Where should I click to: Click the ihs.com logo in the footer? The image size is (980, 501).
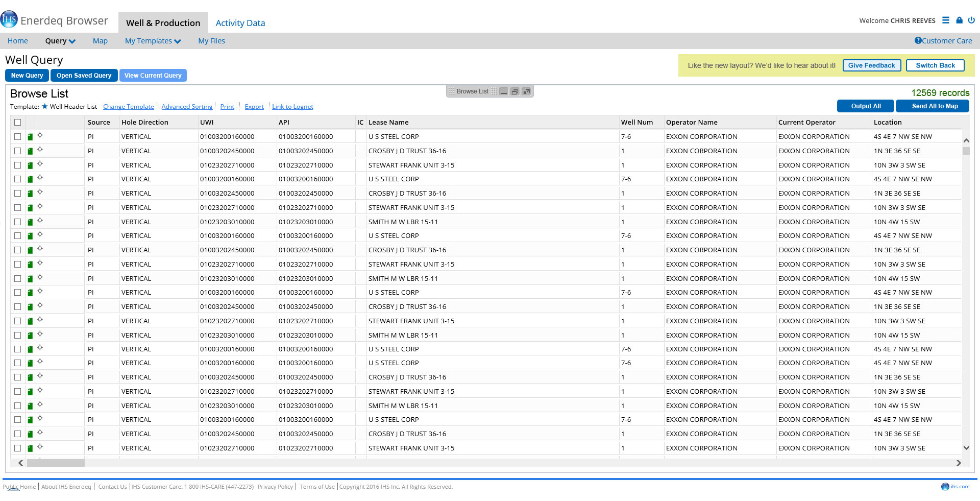pos(955,486)
